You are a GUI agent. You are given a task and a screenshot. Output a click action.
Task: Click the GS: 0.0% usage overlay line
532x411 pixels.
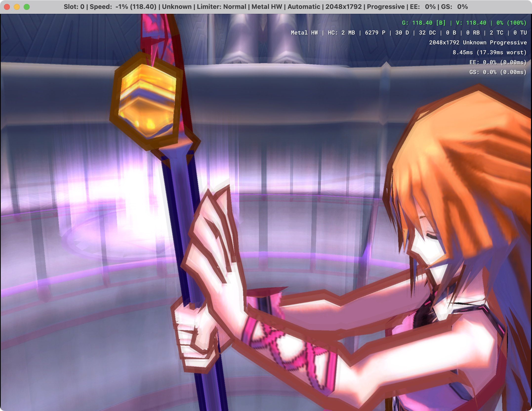click(498, 72)
